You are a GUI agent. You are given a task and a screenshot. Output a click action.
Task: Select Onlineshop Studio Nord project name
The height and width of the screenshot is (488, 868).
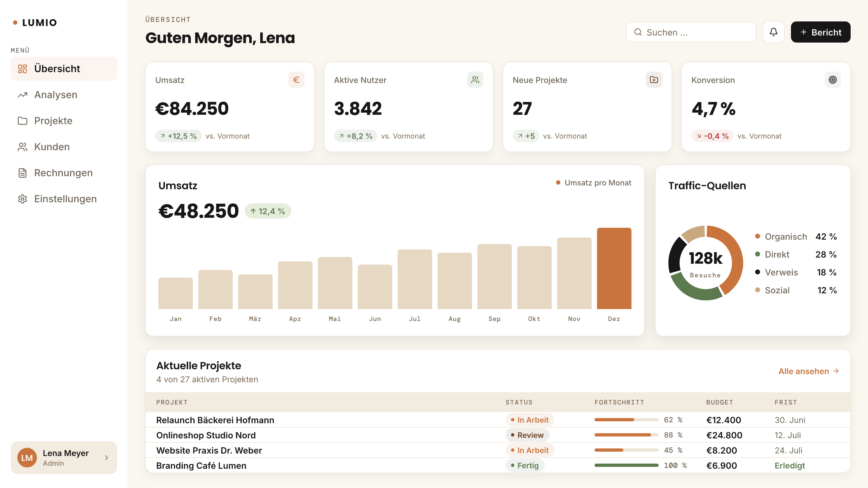click(206, 435)
